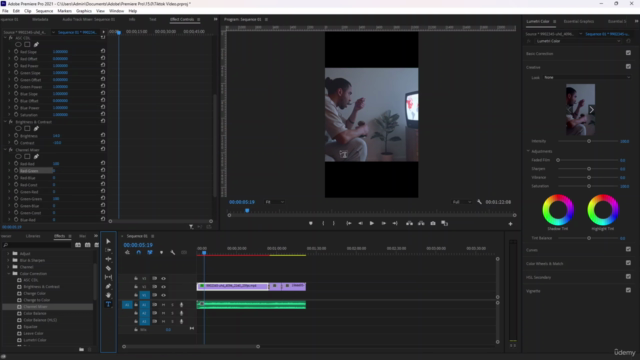Select free draw bezier pen for Channel Mixer
This screenshot has width=640, height=360.
click(36, 156)
